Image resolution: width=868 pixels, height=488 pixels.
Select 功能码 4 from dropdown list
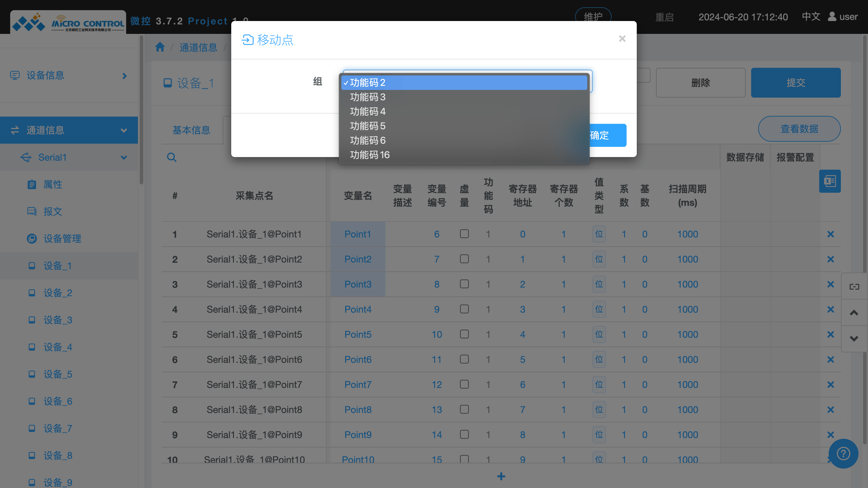tap(368, 111)
